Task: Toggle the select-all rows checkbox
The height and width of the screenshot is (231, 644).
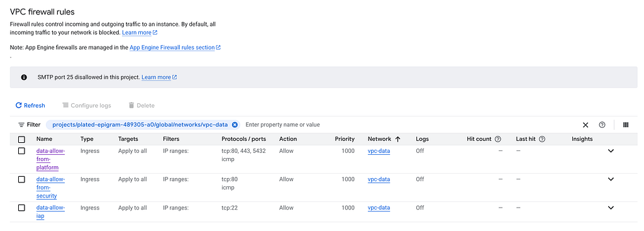Action: tap(21, 139)
